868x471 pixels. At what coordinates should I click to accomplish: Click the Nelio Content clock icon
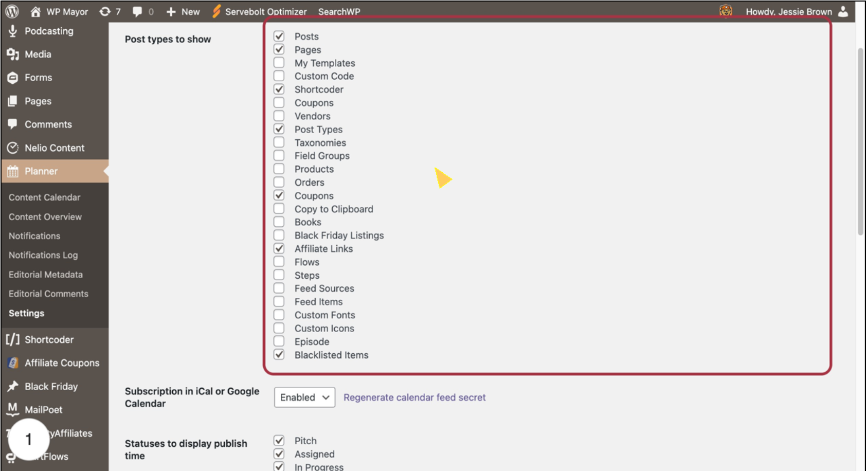point(13,148)
